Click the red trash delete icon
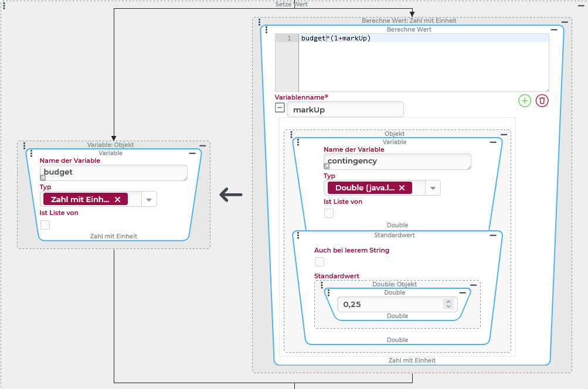 tap(542, 101)
